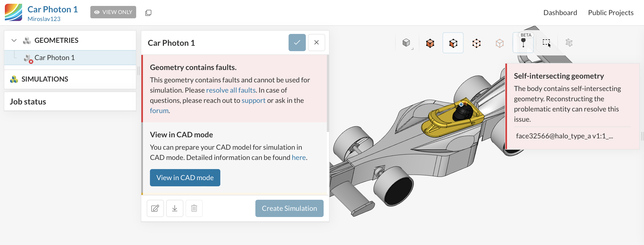Enable the dashed box selection tool
Viewport: 644px width, 245px height.
pos(547,43)
